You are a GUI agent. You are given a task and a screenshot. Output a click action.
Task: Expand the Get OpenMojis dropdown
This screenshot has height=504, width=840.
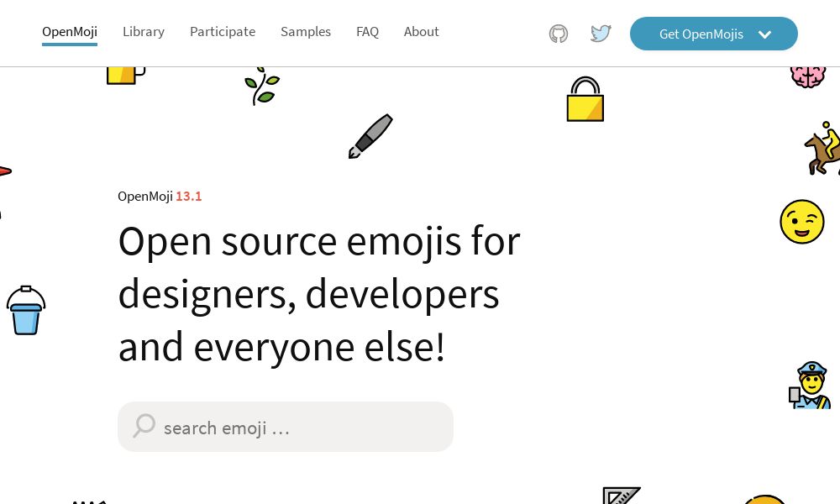pos(713,34)
